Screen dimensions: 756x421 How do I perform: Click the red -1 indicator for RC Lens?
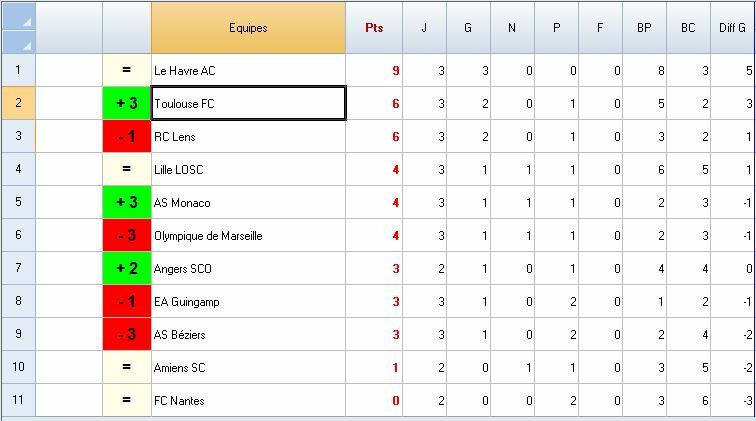pos(127,137)
